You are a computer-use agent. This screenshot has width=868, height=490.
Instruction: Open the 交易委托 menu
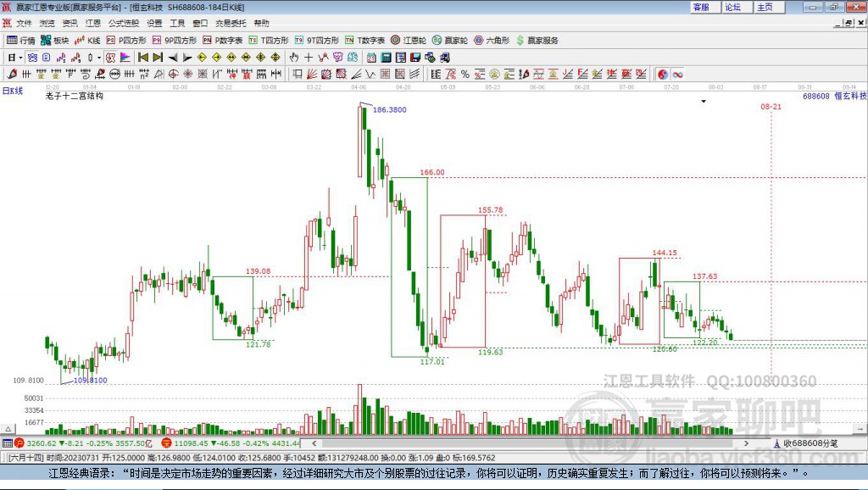coord(231,23)
